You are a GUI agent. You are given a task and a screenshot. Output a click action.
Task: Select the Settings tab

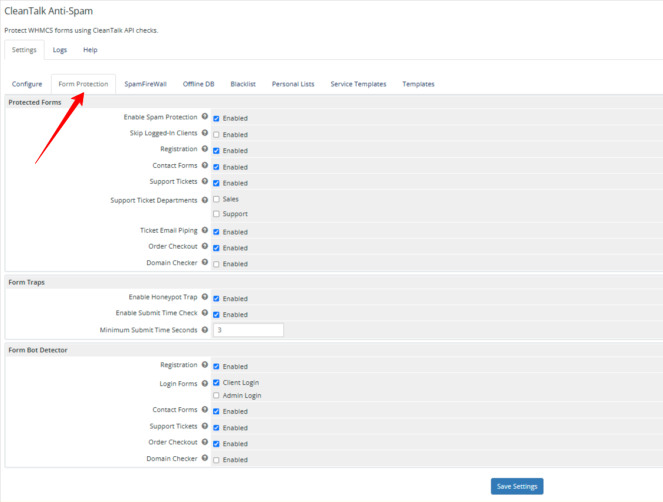24,50
